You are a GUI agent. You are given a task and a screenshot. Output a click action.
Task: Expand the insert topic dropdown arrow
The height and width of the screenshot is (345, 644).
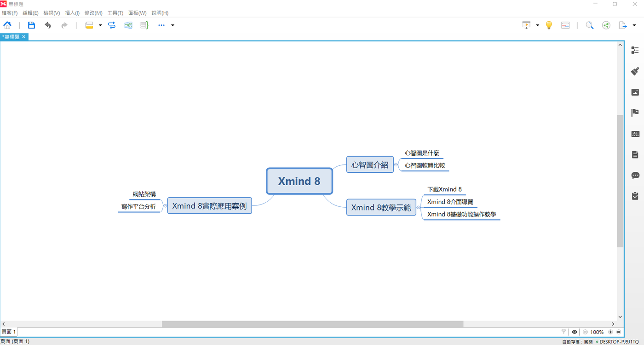[x=100, y=25]
